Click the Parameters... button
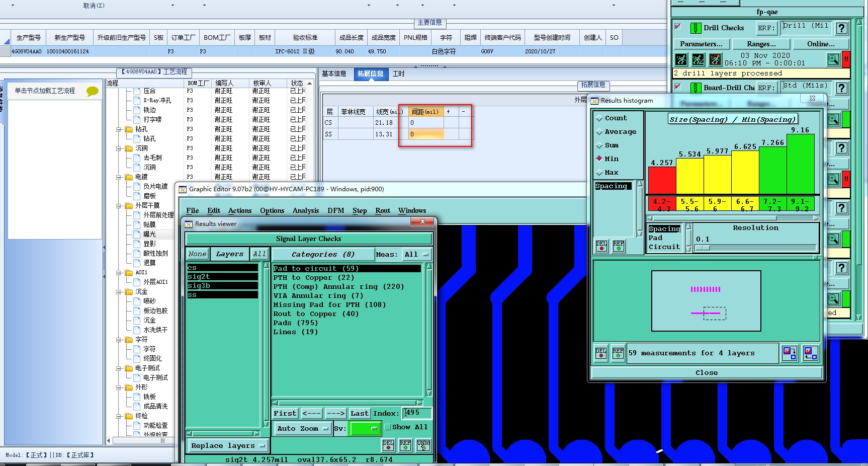Screen dimensions: 868x466 (x=701, y=44)
